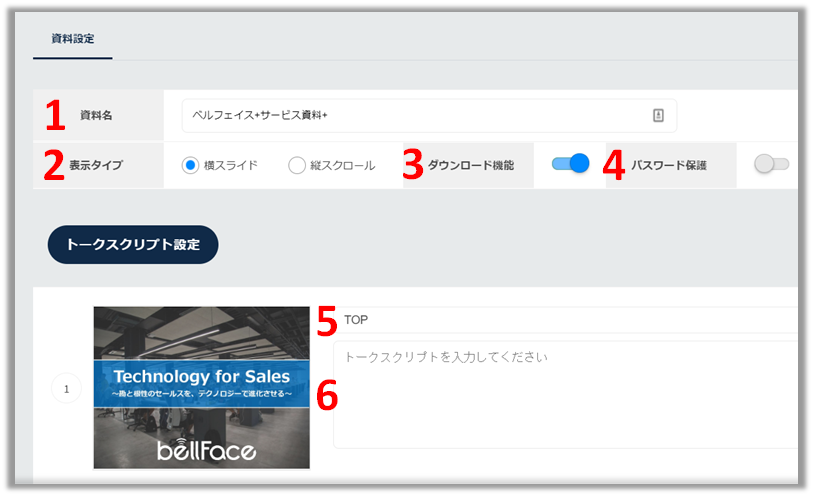Click the ダウンロード機能 label

click(x=471, y=165)
